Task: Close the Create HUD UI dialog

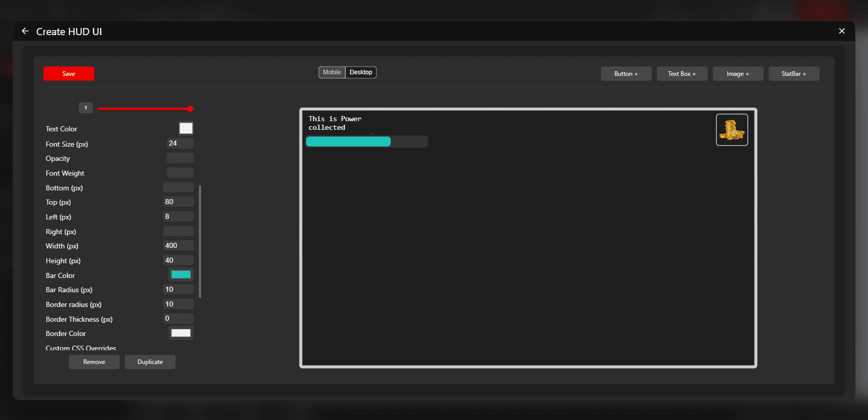Action: (842, 31)
